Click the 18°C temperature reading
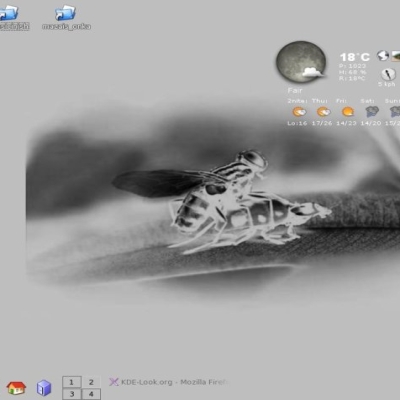 (x=354, y=57)
